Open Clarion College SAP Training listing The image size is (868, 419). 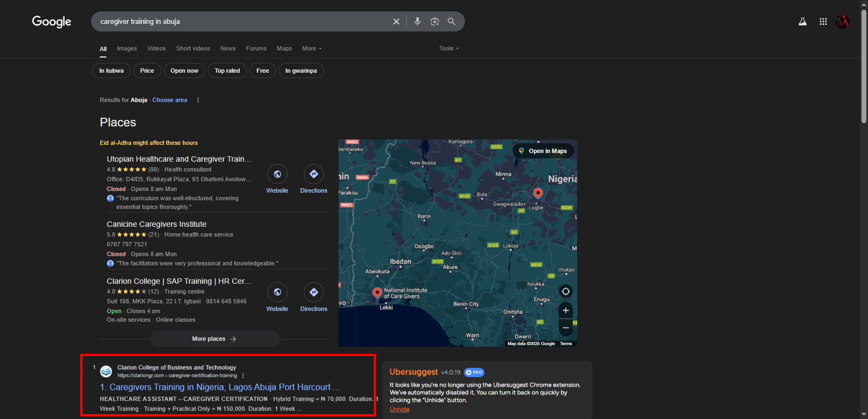pos(179,281)
